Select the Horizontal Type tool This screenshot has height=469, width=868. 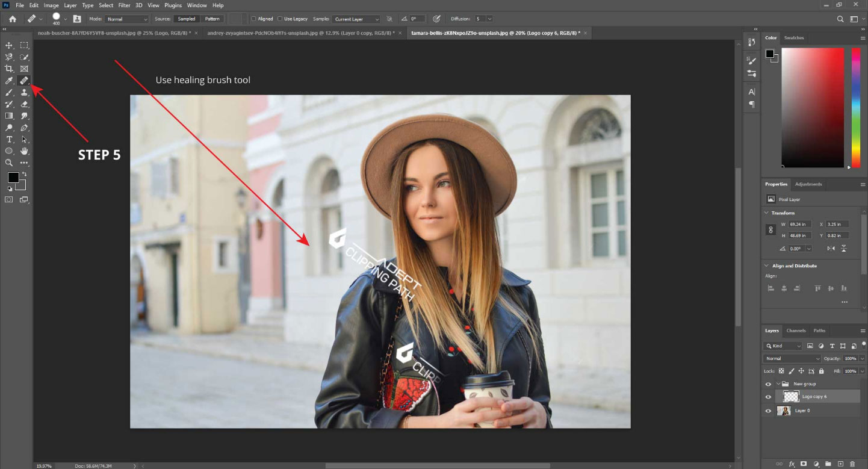pos(9,139)
